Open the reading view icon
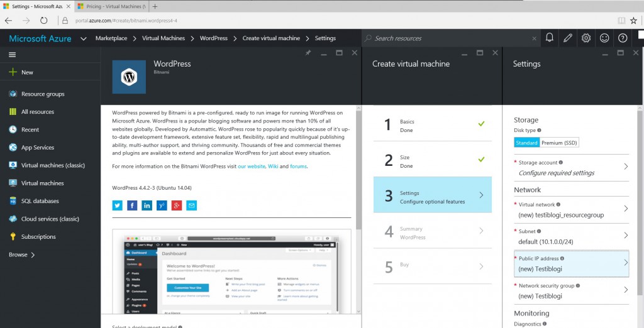 click(621, 21)
